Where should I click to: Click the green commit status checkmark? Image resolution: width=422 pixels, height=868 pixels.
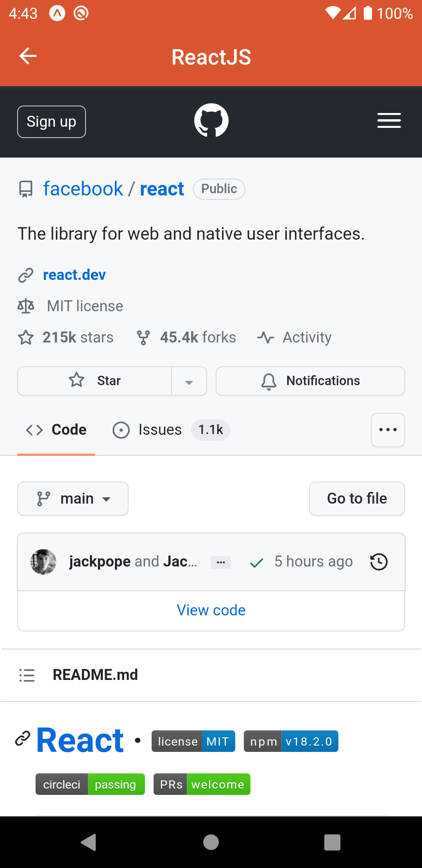pos(257,563)
